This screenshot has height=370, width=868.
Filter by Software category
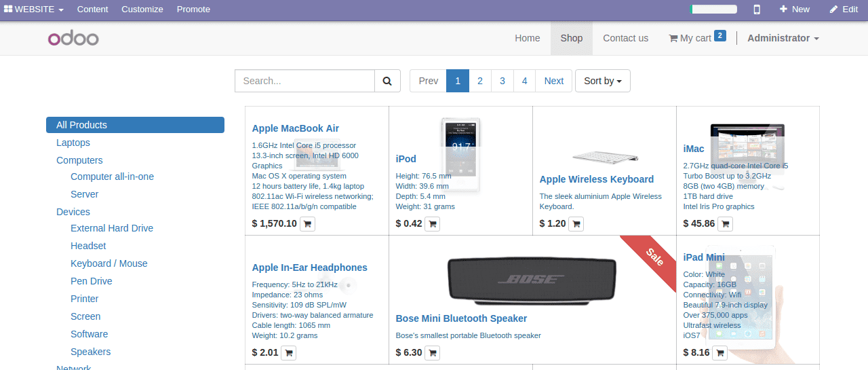[90, 334]
